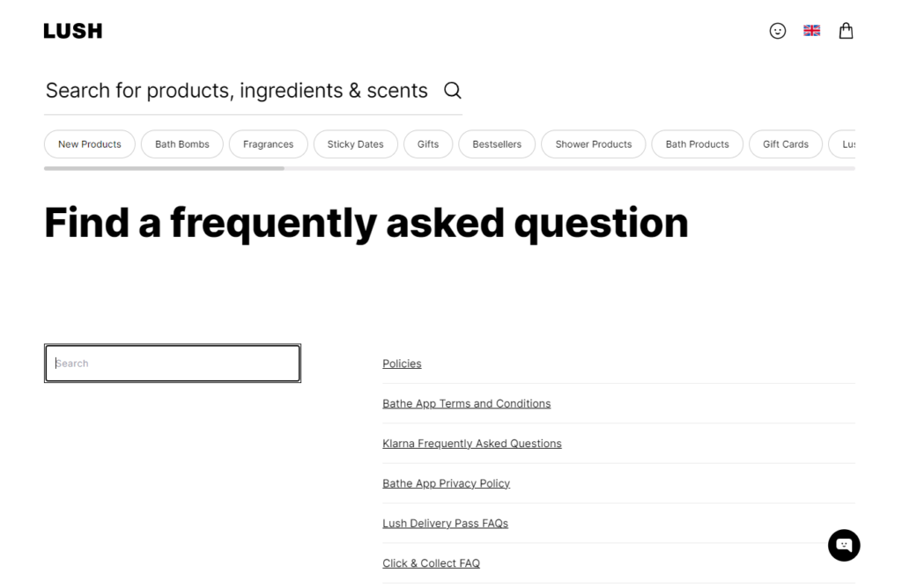Click the UK flag to change region
The width and height of the screenshot is (902, 588).
[x=811, y=30]
